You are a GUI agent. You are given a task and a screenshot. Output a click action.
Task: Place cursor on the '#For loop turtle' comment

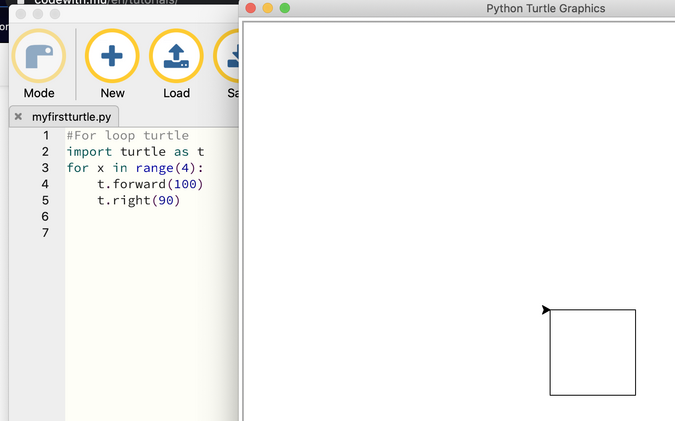(127, 136)
